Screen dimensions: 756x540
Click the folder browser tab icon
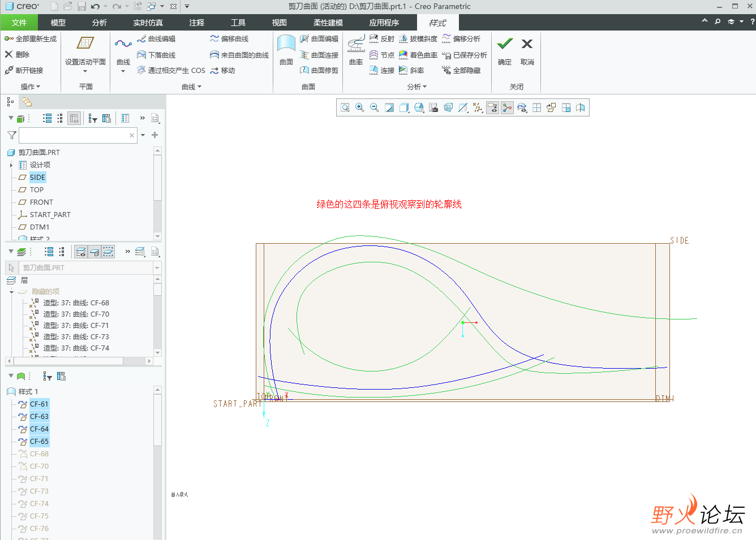[27, 102]
